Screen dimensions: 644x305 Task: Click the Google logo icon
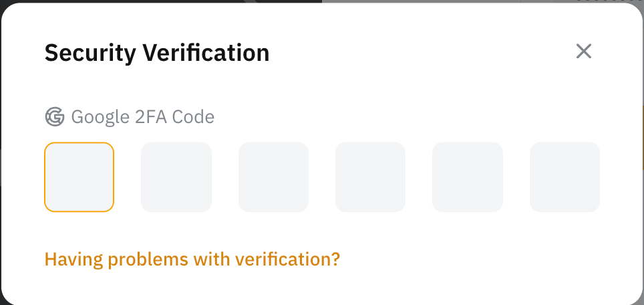click(54, 117)
